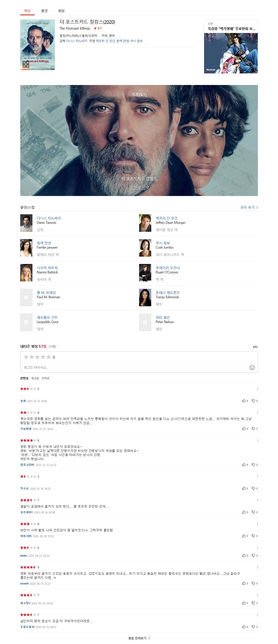Screen dimensions: 278x644
Task: Switch to the 출연 tab
Action: pyautogui.click(x=44, y=11)
